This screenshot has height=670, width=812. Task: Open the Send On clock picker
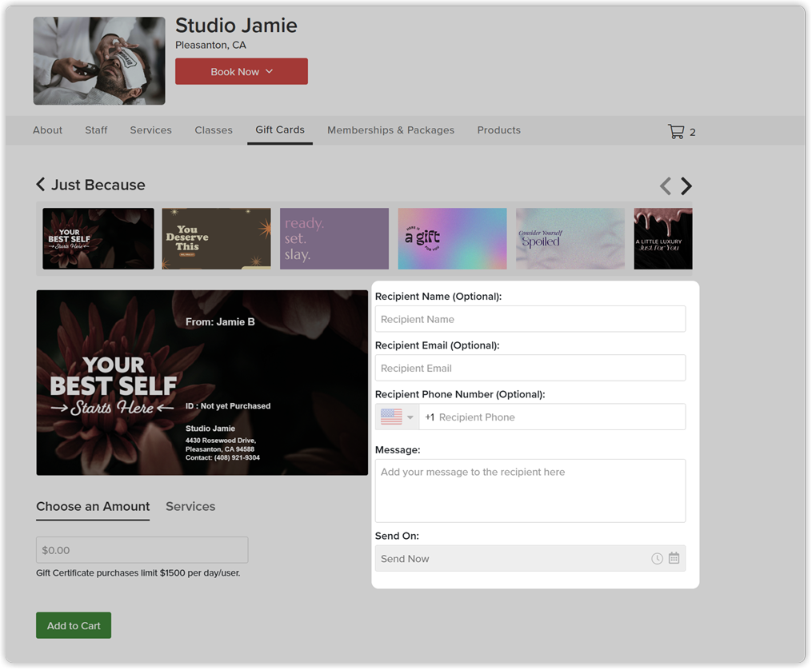pos(657,558)
